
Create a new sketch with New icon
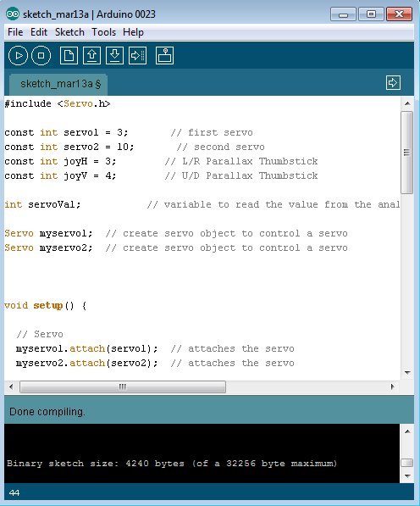coord(69,55)
